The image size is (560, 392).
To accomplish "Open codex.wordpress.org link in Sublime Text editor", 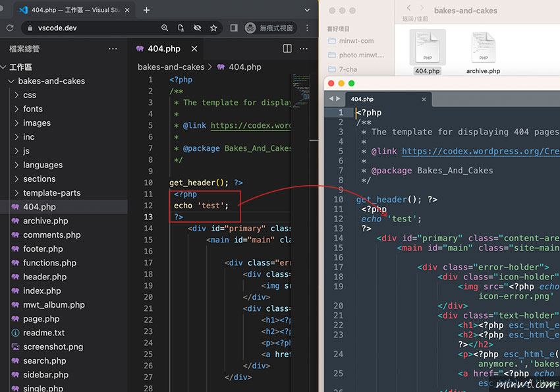I will pyautogui.click(x=481, y=152).
